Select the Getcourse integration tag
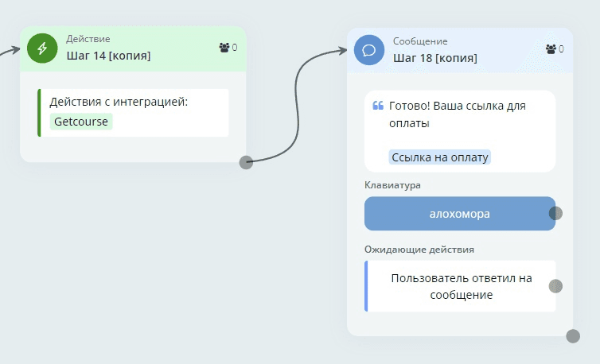This screenshot has height=364, width=600. [x=81, y=122]
